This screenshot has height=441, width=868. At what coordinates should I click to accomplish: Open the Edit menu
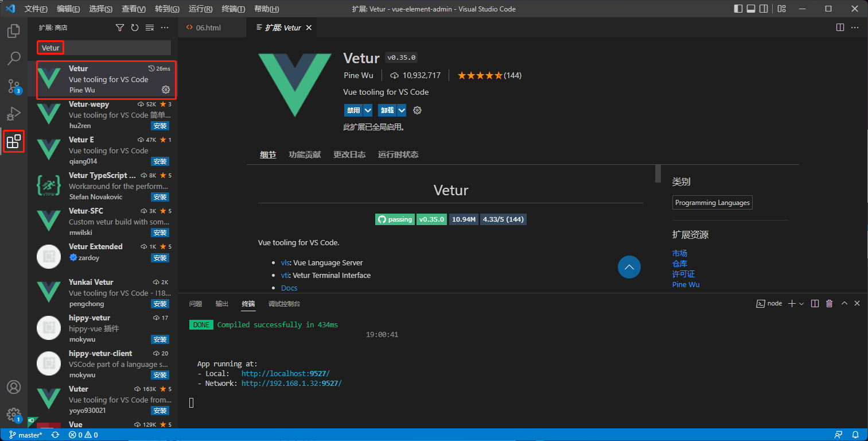(69, 9)
